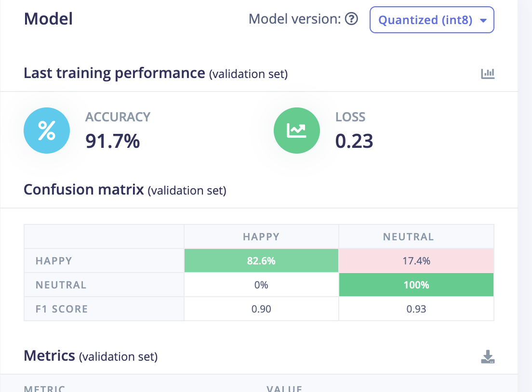Click the HAPPY row label

click(54, 261)
